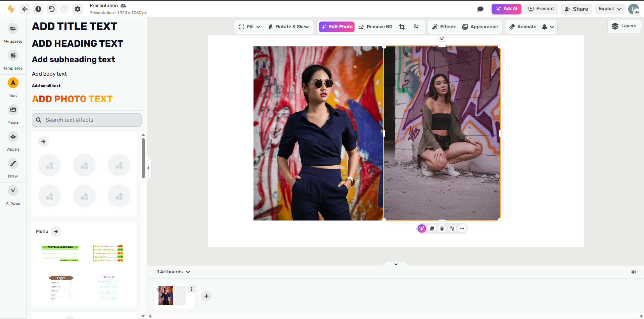Remove the photo background with Remove BG

375,27
